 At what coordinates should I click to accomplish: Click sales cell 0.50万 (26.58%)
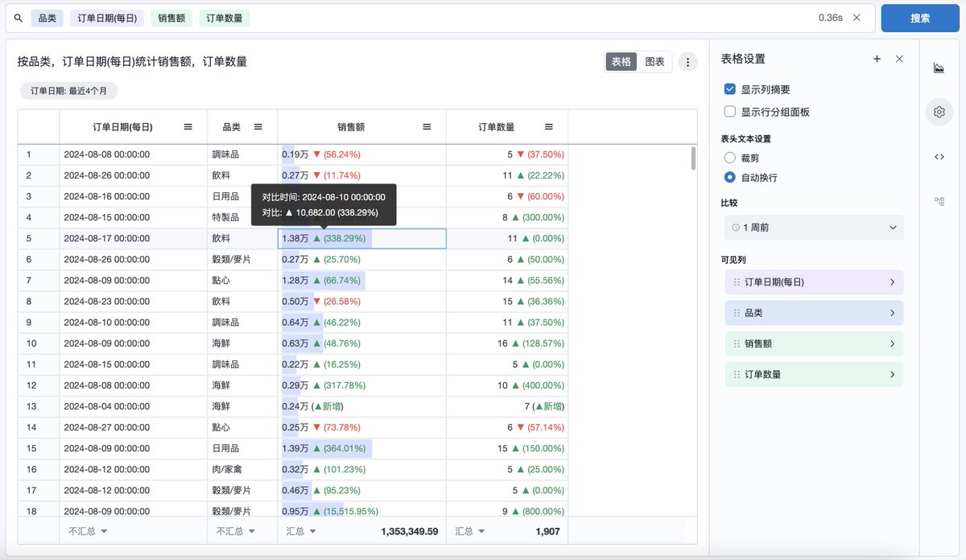pyautogui.click(x=362, y=302)
